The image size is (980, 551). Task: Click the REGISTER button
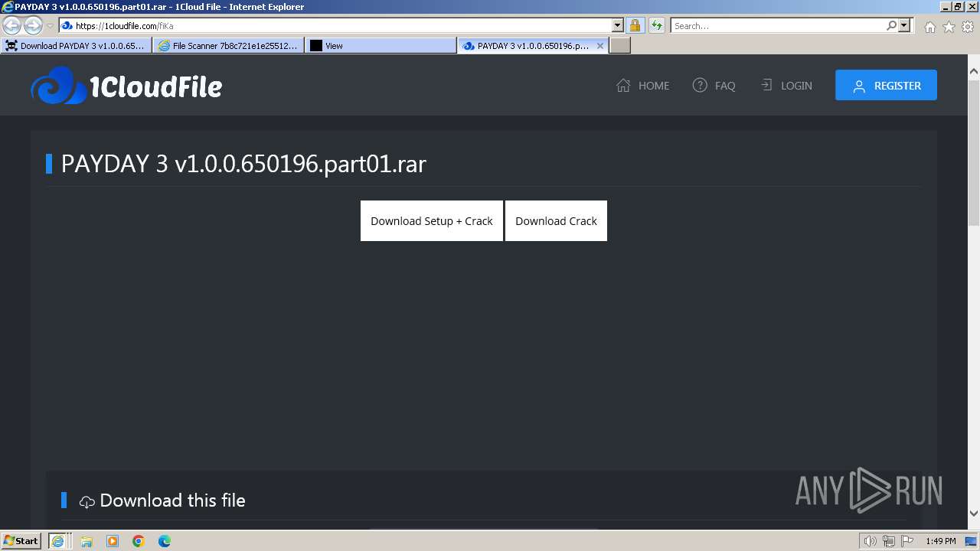click(886, 86)
